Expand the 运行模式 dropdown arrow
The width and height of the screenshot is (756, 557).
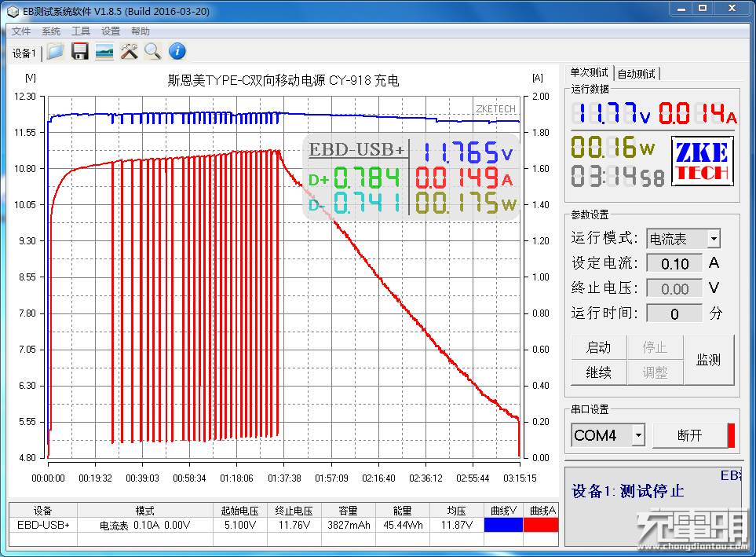pos(714,239)
